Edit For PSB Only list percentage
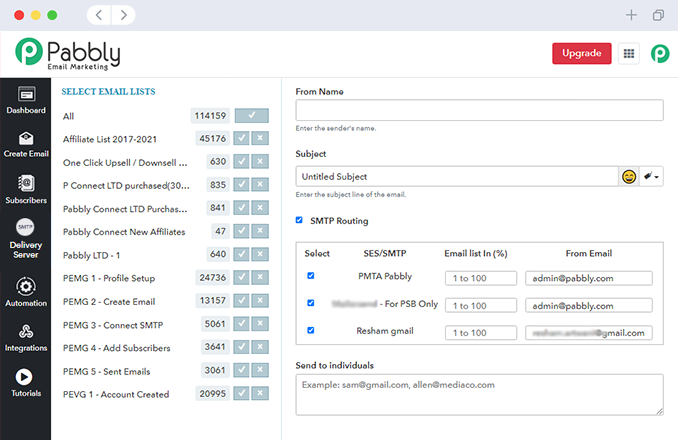Viewport: 678px width, 440px height. click(481, 306)
